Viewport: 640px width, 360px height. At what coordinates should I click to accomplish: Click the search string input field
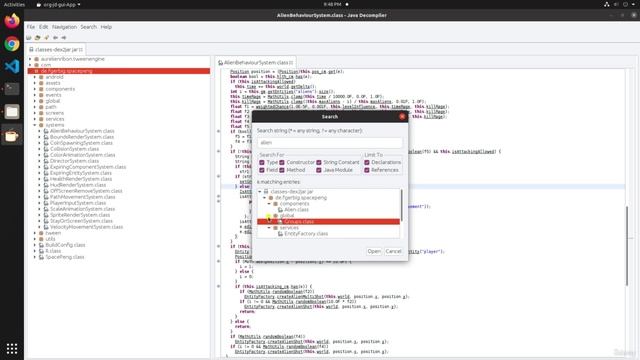click(330, 142)
